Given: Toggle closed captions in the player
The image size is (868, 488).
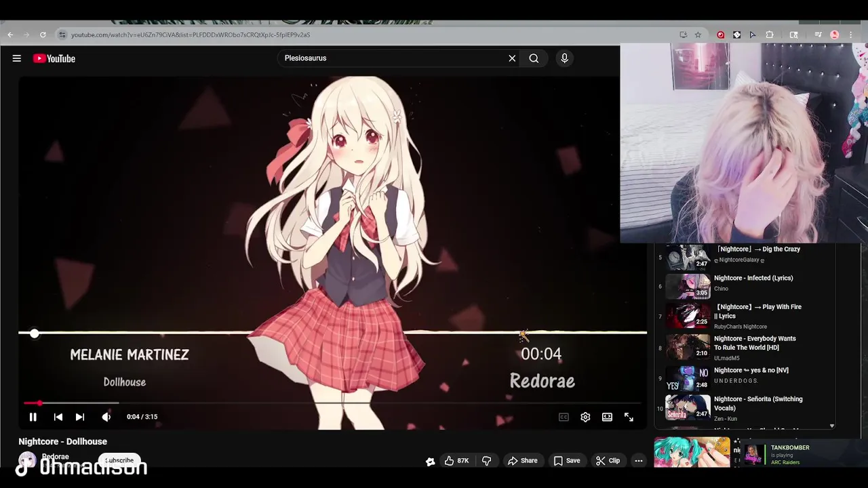Looking at the screenshot, I should 564,417.
